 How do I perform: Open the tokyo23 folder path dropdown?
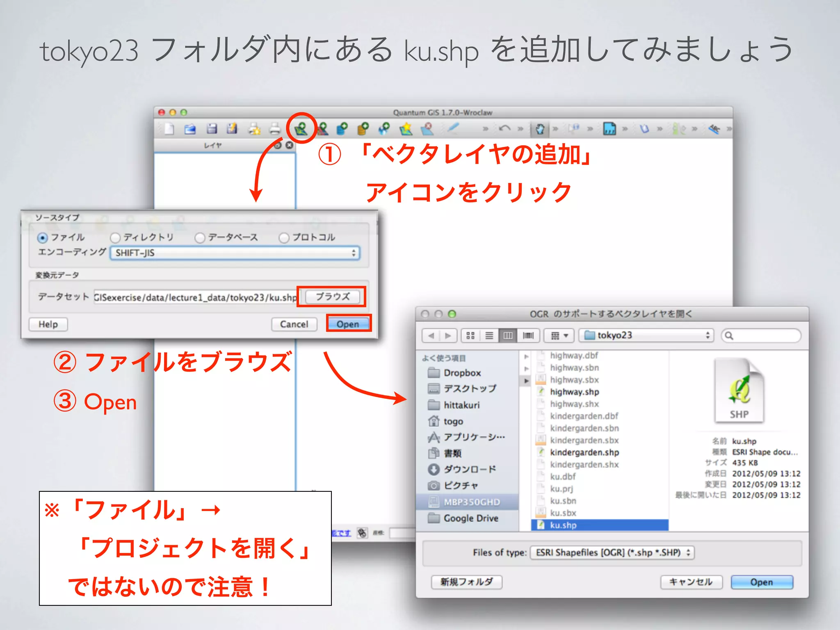(x=646, y=336)
